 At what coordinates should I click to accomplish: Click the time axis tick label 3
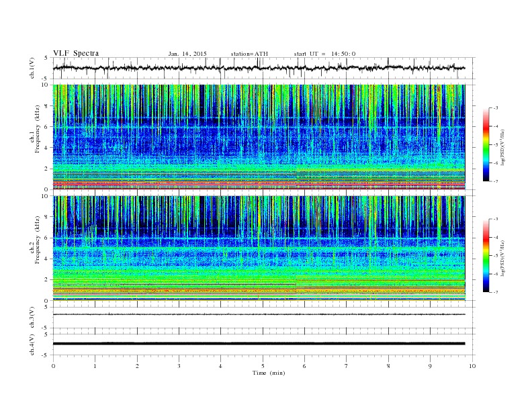click(179, 366)
